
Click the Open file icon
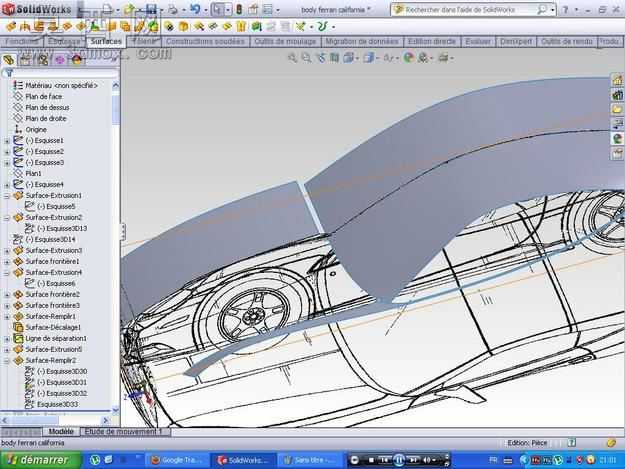pos(129,9)
